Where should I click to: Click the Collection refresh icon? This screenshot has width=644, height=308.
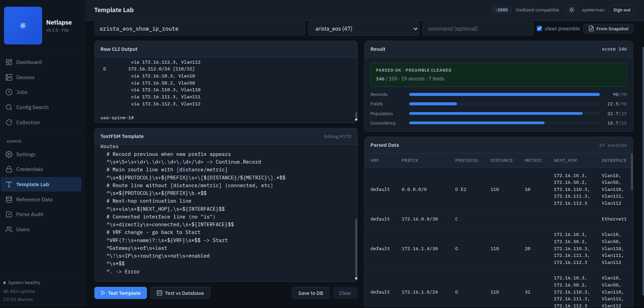click(9, 122)
